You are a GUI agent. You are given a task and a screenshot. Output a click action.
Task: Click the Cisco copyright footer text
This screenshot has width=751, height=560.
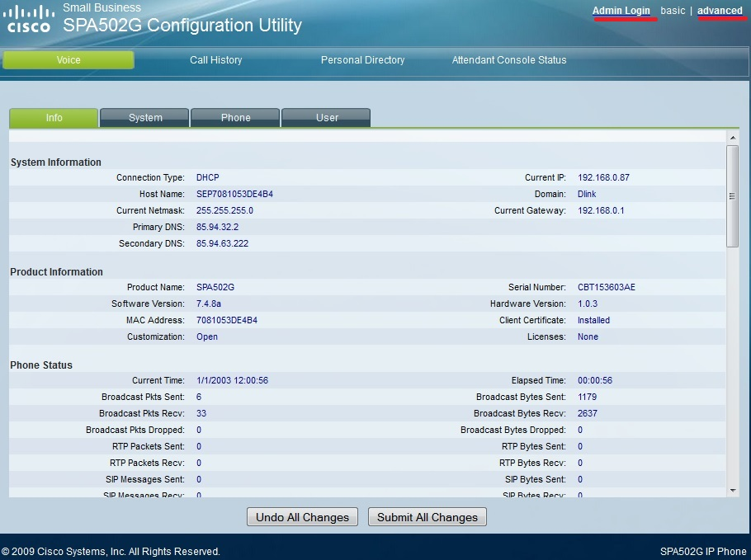[111, 552]
